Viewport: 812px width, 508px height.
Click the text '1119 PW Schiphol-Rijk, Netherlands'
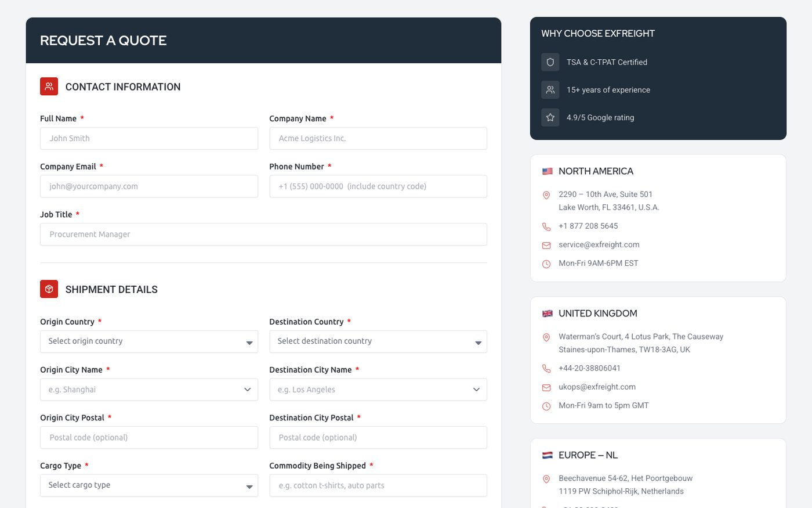pos(621,491)
